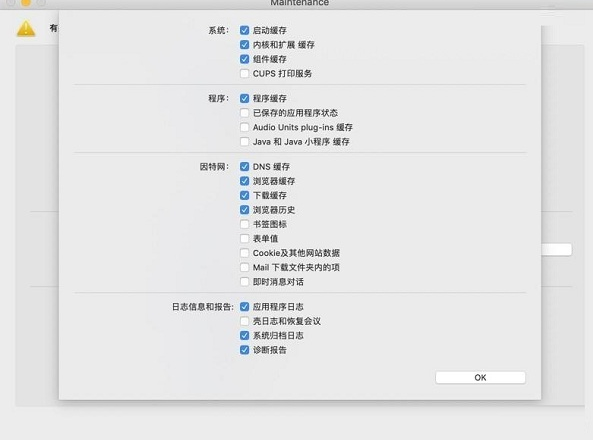Click the 因特网 section label
This screenshot has height=440, width=593.
[x=214, y=166]
